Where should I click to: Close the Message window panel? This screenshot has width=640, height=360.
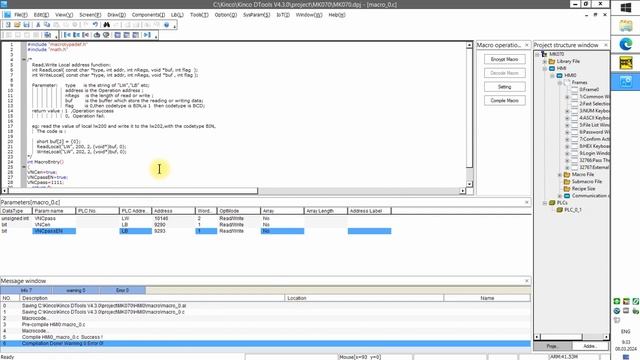click(527, 281)
